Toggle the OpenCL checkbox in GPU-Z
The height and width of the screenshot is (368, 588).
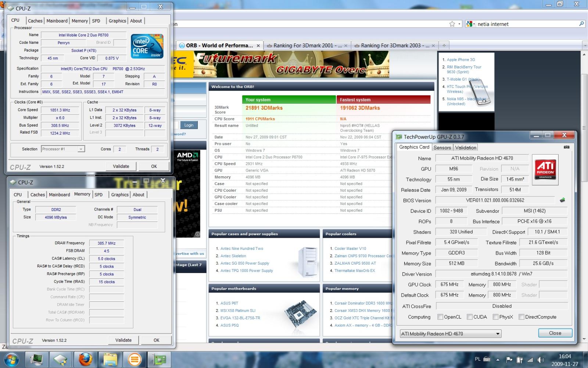[440, 317]
